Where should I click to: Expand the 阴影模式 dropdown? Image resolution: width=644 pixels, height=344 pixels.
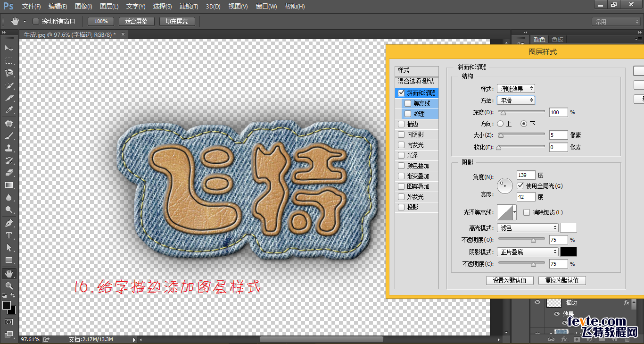point(527,252)
